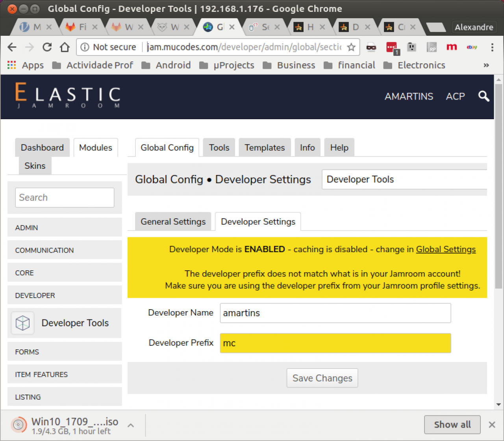Select the Developer Tools module in sidebar
Viewport: 504px width, 441px height.
pyautogui.click(x=65, y=323)
